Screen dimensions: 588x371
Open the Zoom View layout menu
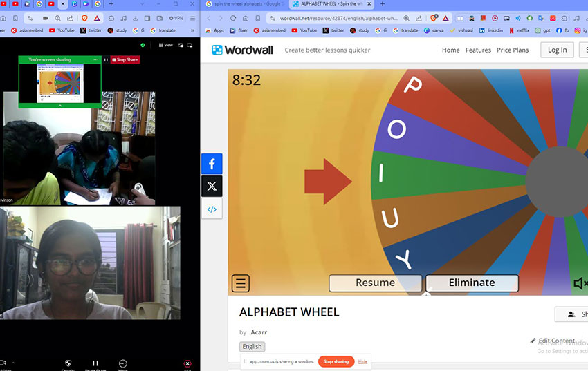166,45
